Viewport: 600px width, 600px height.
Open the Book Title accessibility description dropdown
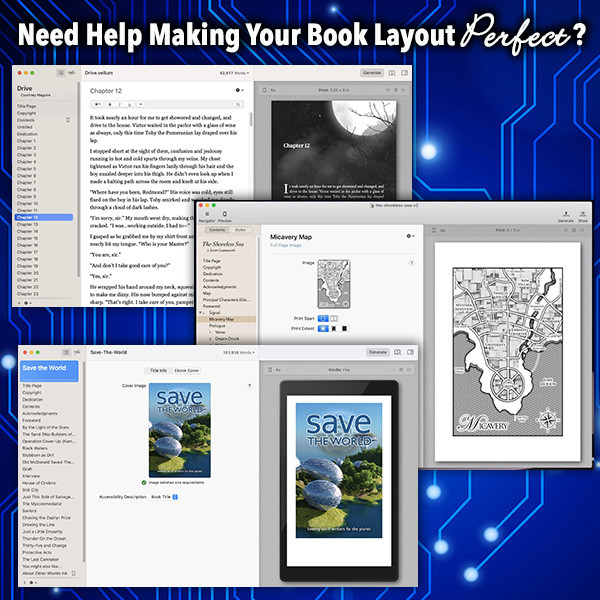175,497
